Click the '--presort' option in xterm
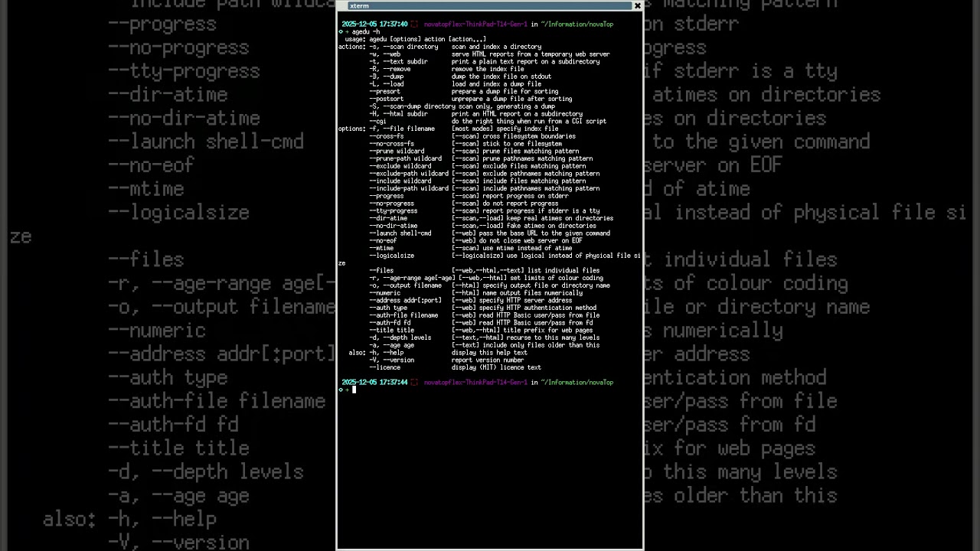Image resolution: width=980 pixels, height=551 pixels. coord(384,91)
